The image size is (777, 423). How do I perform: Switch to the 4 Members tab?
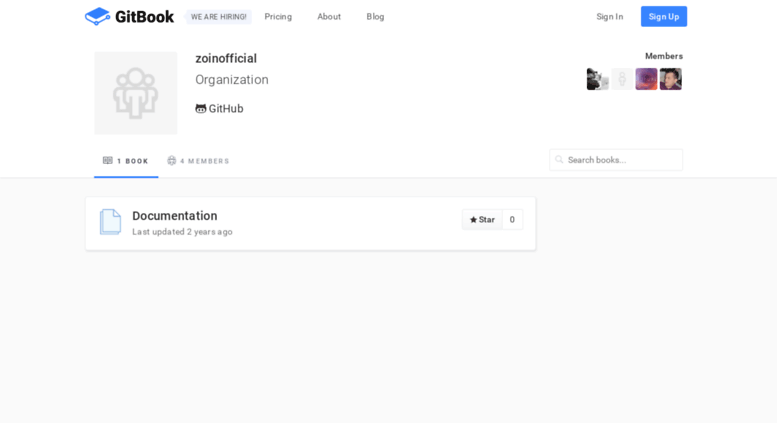(x=198, y=161)
